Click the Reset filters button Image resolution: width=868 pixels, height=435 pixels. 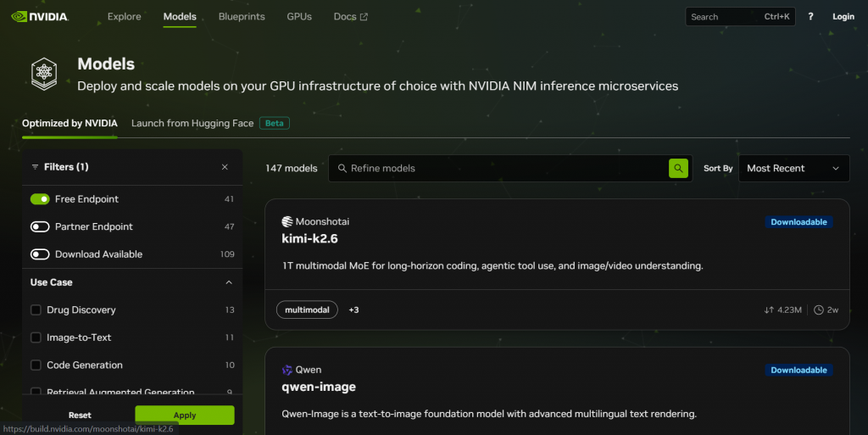click(x=80, y=415)
